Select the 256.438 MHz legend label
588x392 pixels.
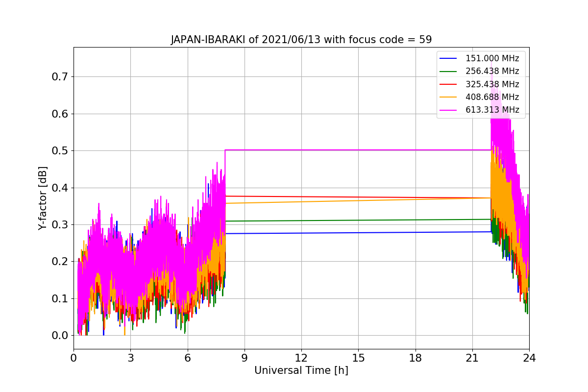(492, 71)
